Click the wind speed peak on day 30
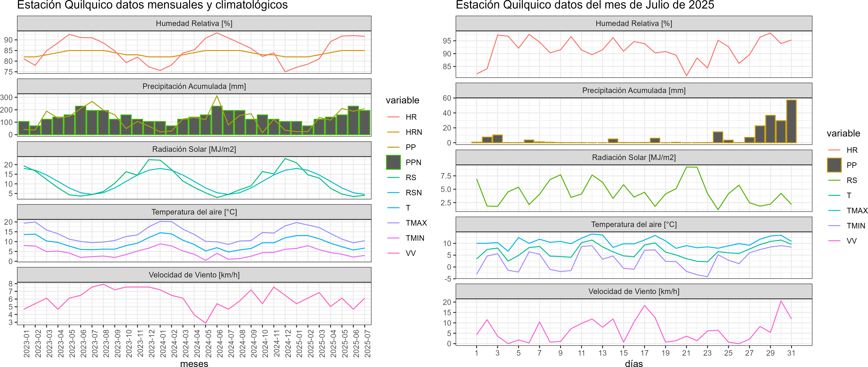This screenshot has height=367, width=868. click(781, 301)
